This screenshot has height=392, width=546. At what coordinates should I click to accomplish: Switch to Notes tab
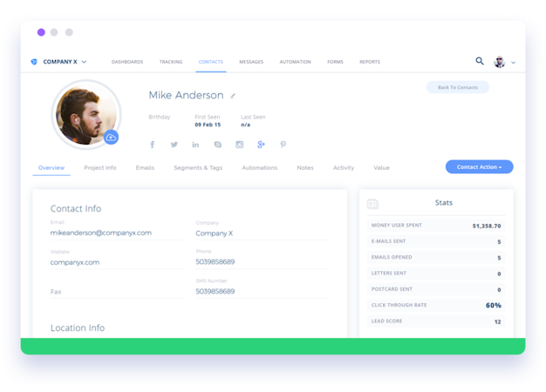[x=305, y=167]
